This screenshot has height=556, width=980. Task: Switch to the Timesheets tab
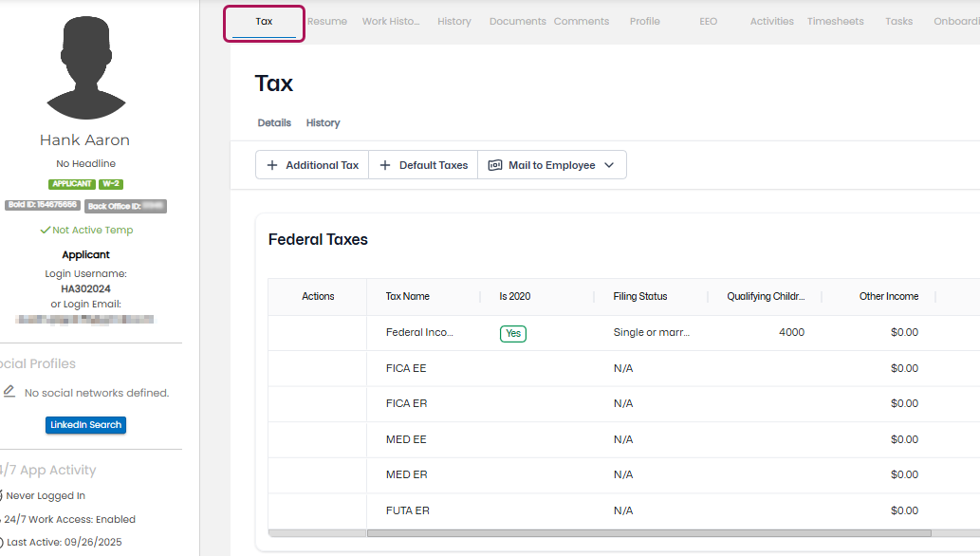835,21
